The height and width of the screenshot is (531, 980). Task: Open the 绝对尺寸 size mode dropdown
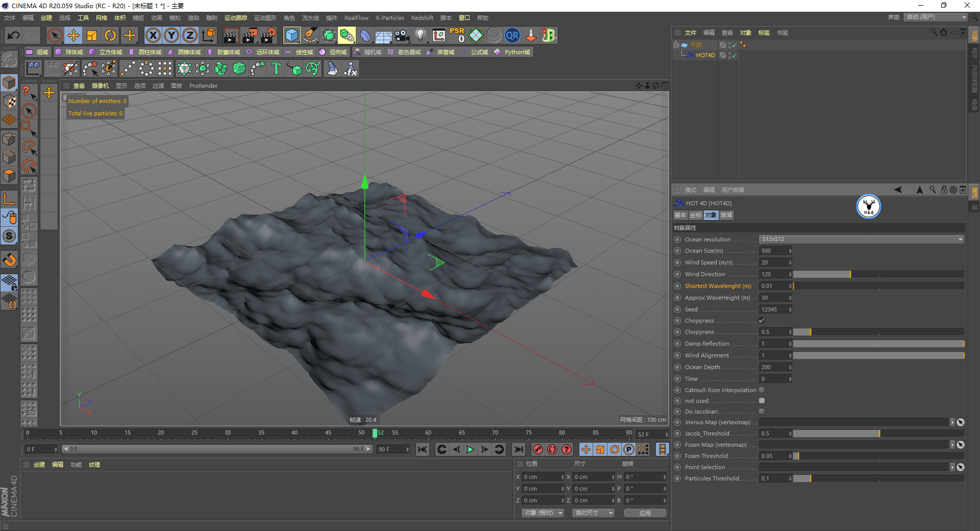tap(593, 513)
